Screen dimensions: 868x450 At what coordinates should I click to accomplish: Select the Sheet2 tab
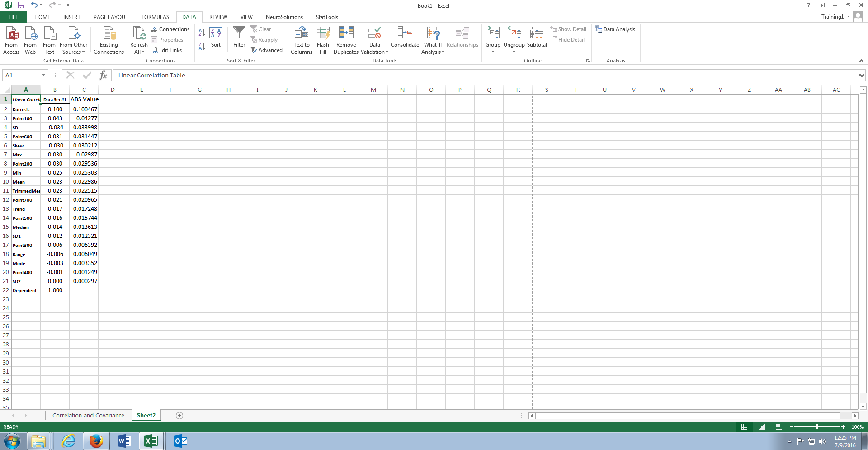click(x=146, y=416)
